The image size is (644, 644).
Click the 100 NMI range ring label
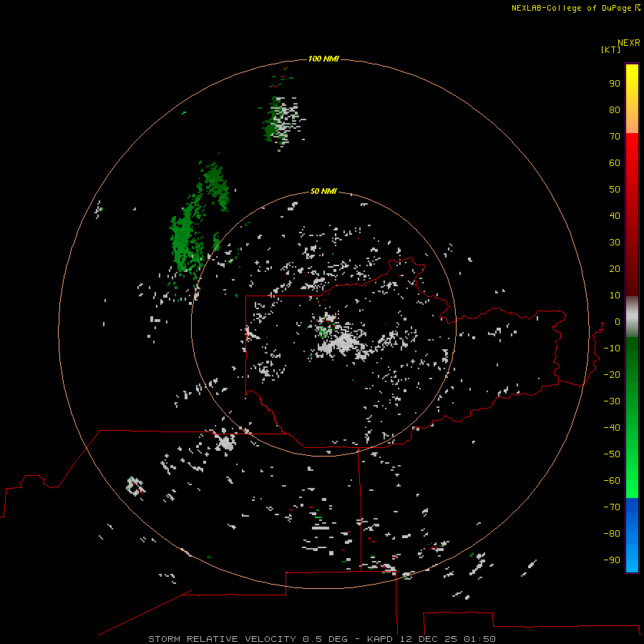[323, 59]
